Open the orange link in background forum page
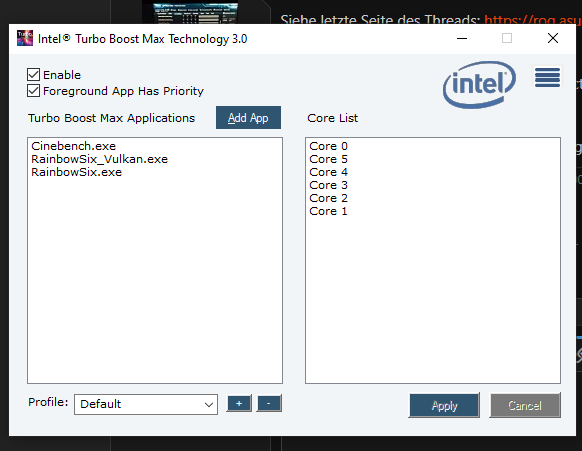Viewport: 582px width, 451px height. point(533,19)
